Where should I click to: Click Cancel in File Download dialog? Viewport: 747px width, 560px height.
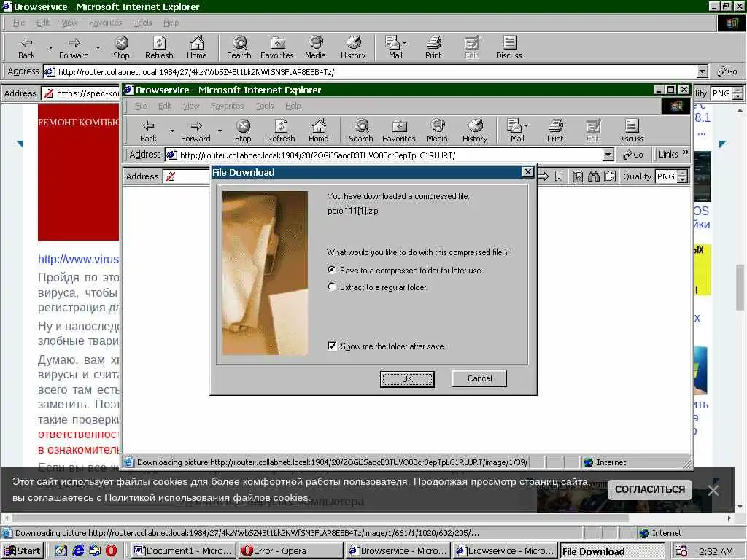479,378
